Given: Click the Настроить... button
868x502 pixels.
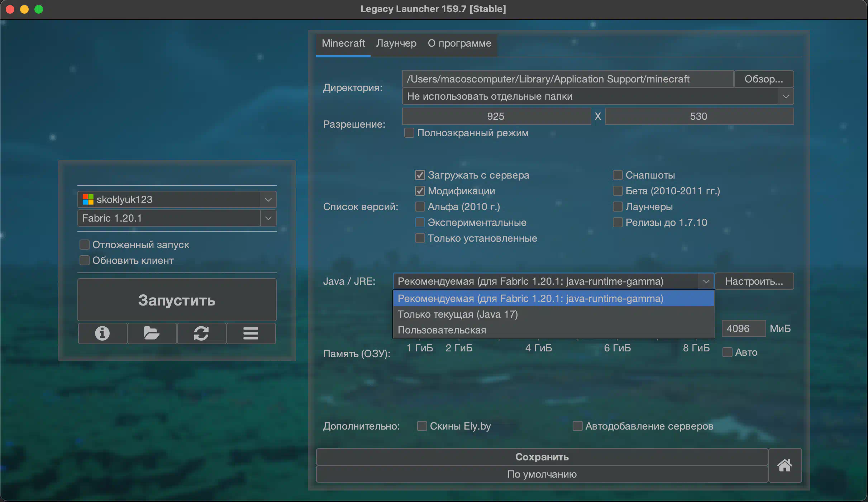Looking at the screenshot, I should pyautogui.click(x=754, y=281).
